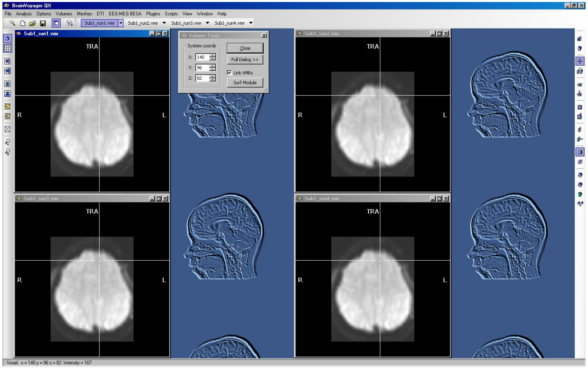
Task: Open the DTI menu
Action: 101,14
